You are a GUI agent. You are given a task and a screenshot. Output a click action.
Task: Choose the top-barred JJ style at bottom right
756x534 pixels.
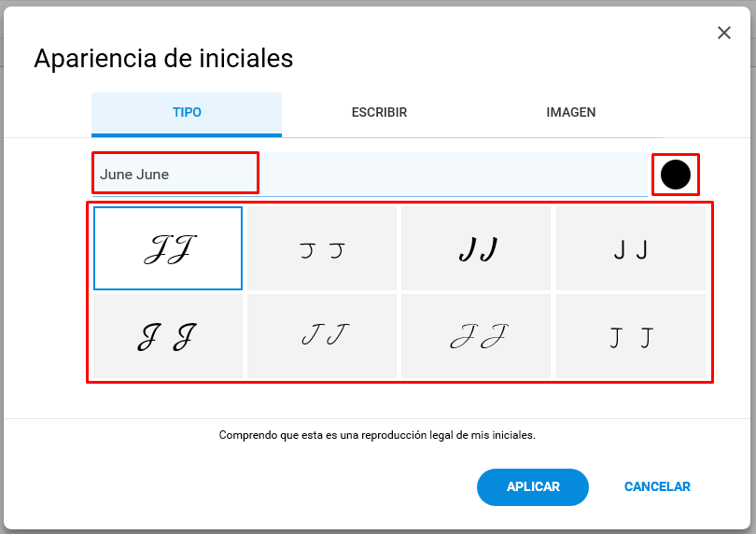tap(631, 336)
